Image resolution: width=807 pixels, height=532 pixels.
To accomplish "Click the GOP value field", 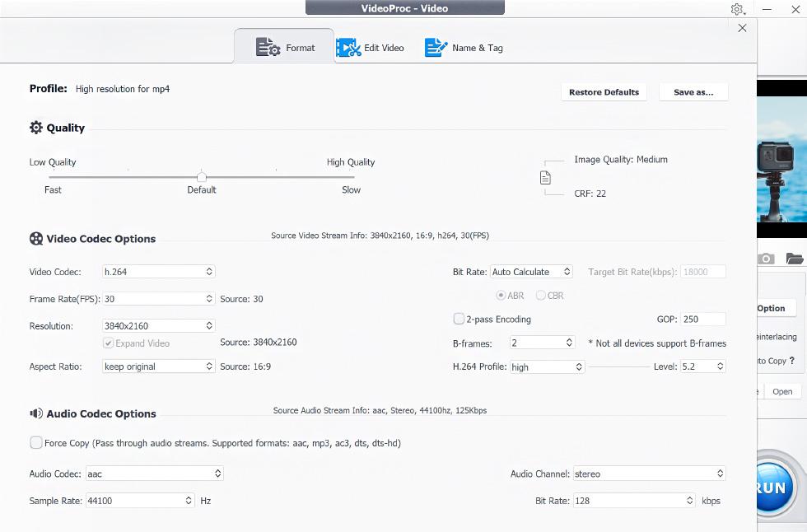I will [x=703, y=319].
